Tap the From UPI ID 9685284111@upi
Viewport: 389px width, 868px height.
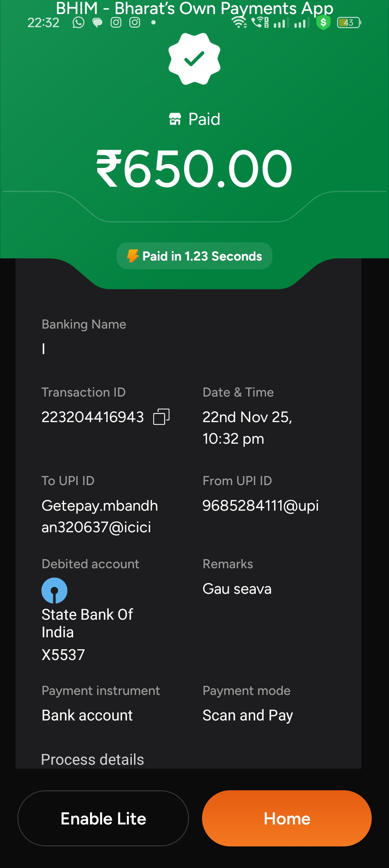(260, 506)
